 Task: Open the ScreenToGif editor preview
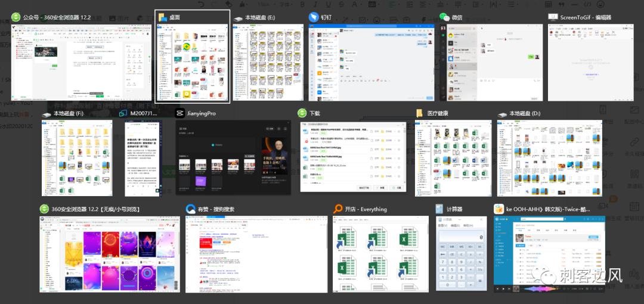[x=591, y=62]
